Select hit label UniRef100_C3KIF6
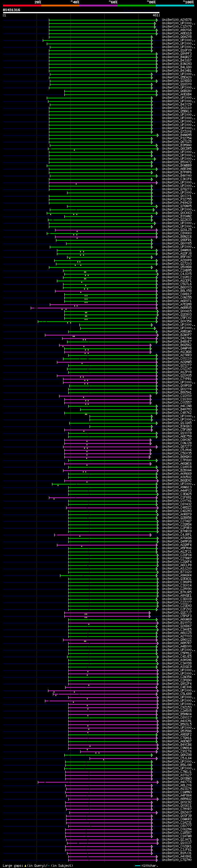197x868 pixels. (x=177, y=179)
